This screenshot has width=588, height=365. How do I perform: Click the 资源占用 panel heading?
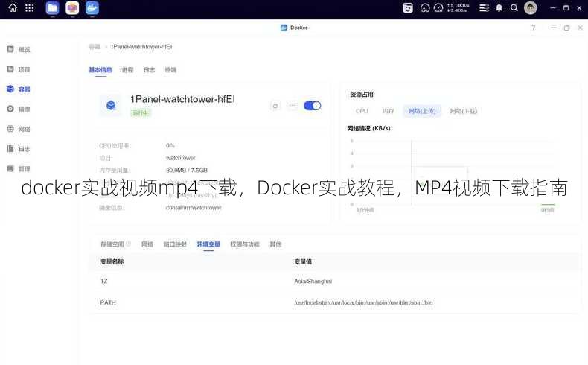(x=362, y=95)
